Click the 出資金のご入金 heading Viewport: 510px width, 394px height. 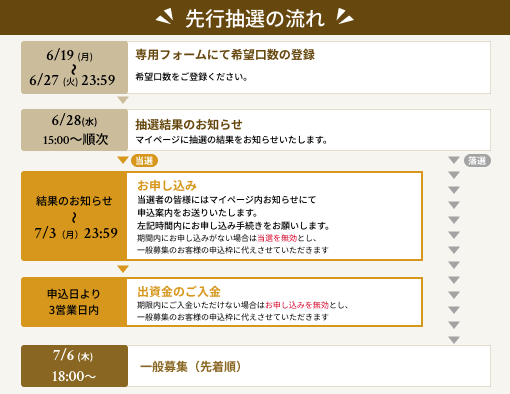pos(179,292)
